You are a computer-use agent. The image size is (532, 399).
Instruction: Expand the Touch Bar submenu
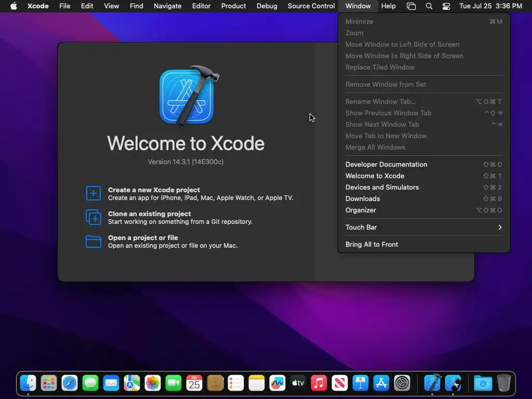pyautogui.click(x=424, y=228)
